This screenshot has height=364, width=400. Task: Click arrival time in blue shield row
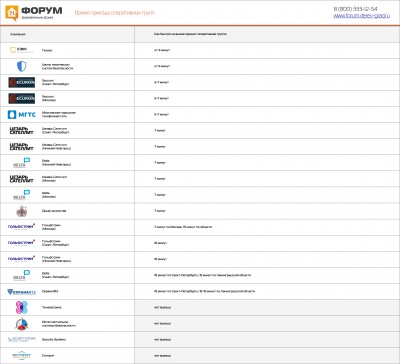tap(162, 66)
